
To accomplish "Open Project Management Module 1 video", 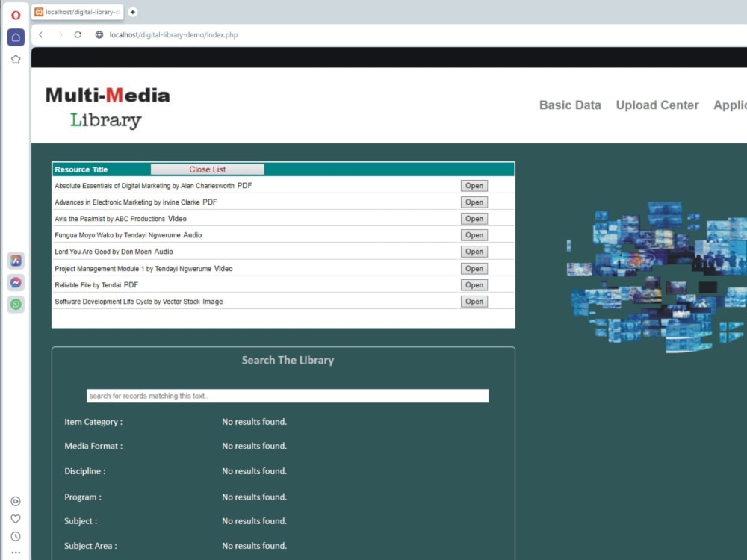I will 474,269.
